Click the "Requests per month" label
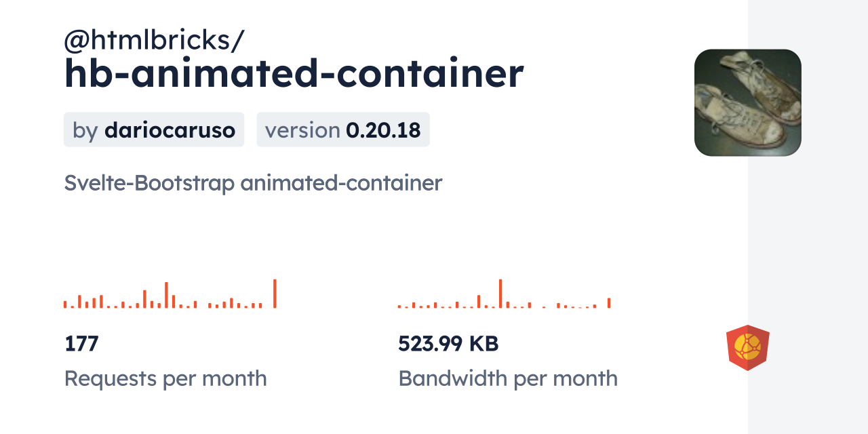The height and width of the screenshot is (434, 868). pyautogui.click(x=165, y=378)
